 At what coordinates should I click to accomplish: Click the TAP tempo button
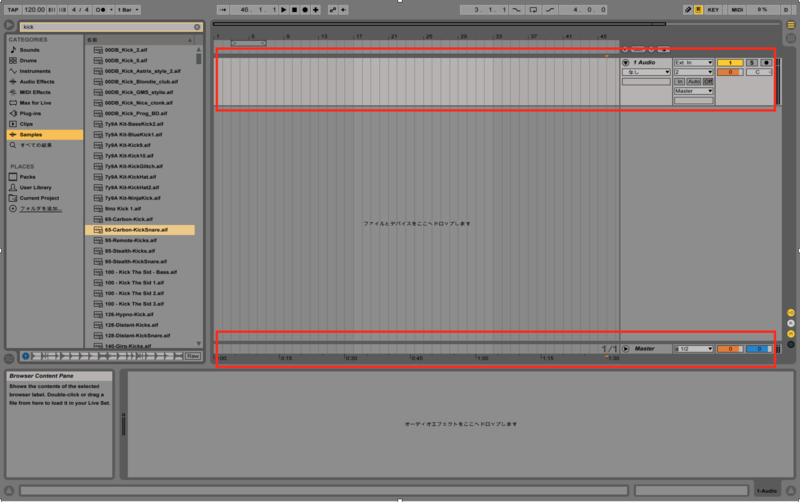tap(13, 10)
